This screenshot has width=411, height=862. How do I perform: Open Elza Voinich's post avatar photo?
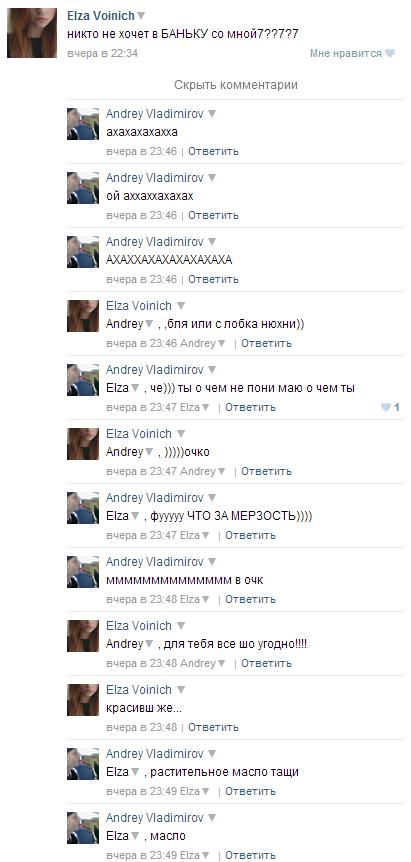click(x=32, y=33)
